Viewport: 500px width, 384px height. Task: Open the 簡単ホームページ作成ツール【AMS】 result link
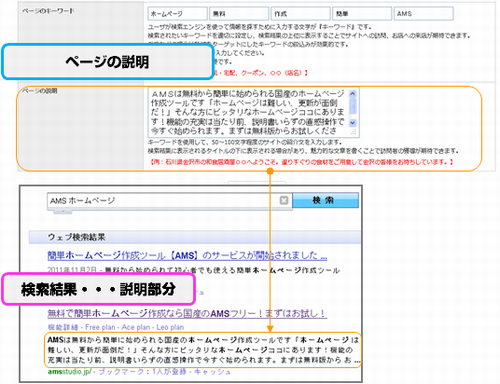(x=187, y=256)
